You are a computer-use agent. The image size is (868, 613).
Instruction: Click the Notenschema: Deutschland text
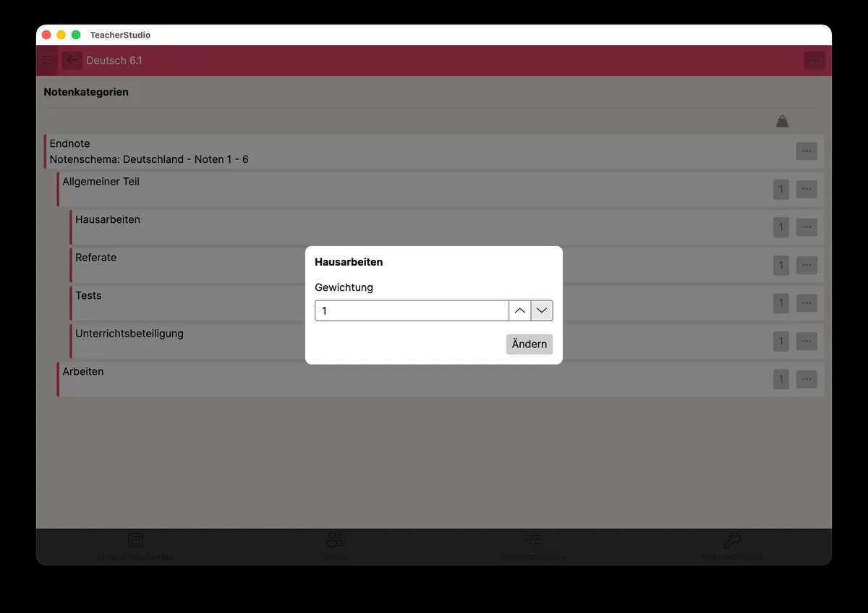coord(149,159)
